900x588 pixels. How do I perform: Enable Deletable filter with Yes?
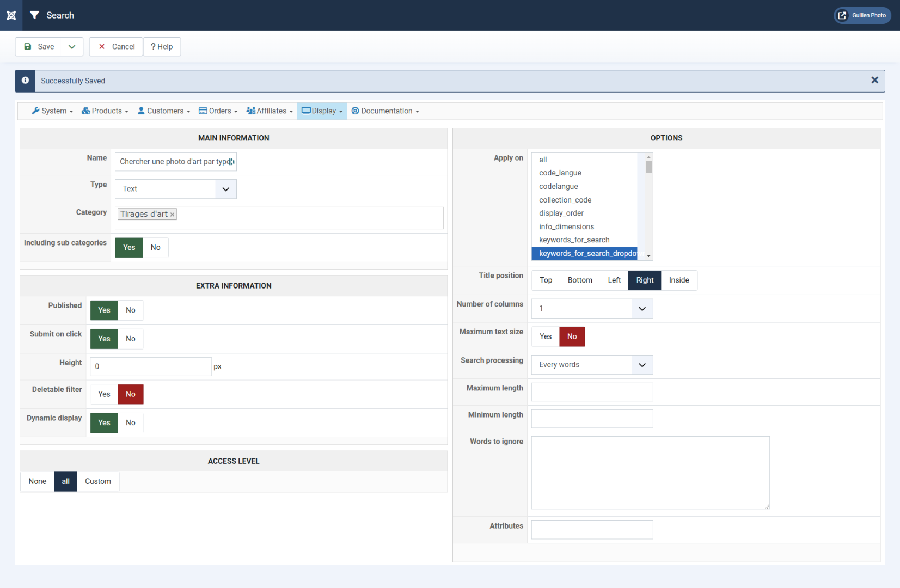104,394
